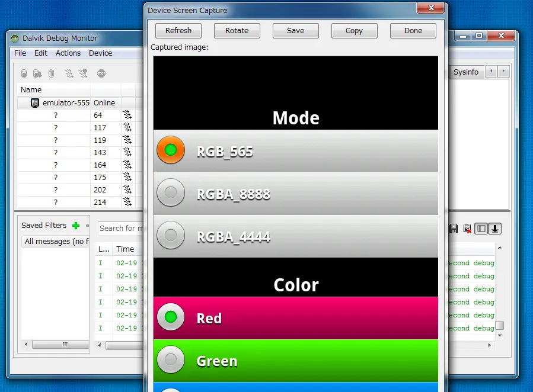Select the RGBA_8888 radio button
This screenshot has height=392, width=533.
click(x=171, y=192)
